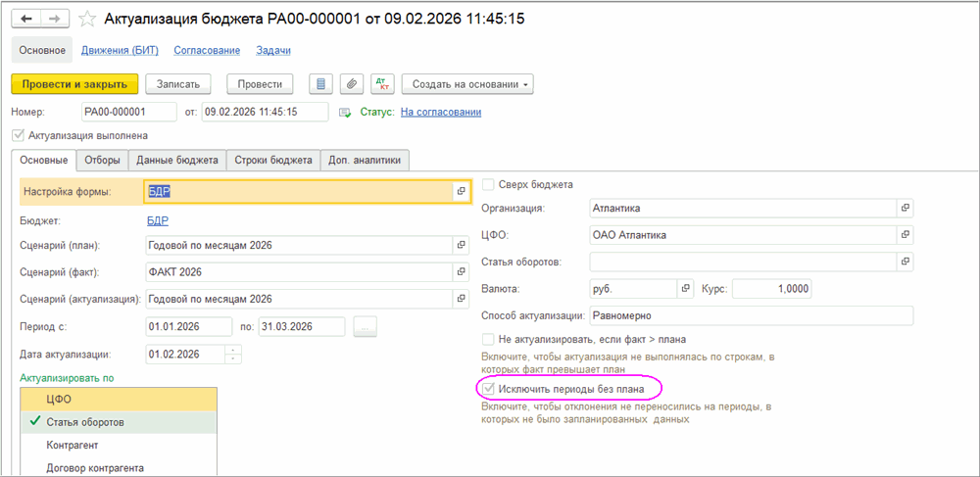Viewport: 980px width, 477px height.
Task: Open period selection with the '...' button
Action: tap(365, 327)
